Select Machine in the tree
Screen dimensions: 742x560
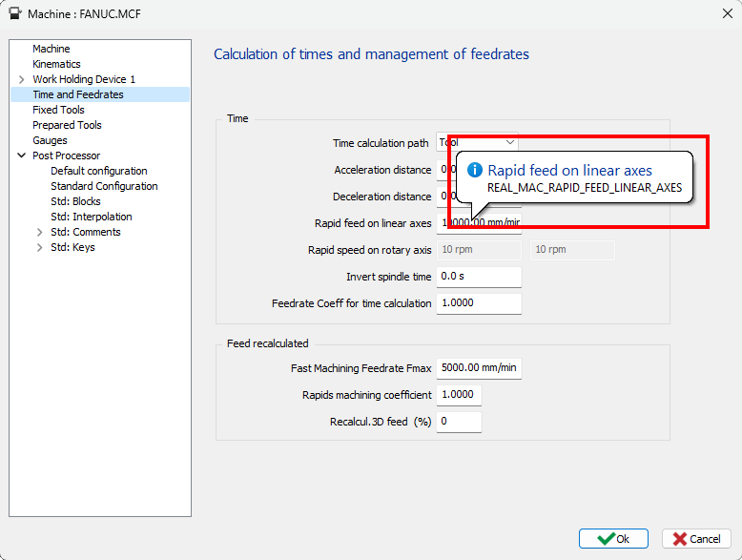click(51, 49)
